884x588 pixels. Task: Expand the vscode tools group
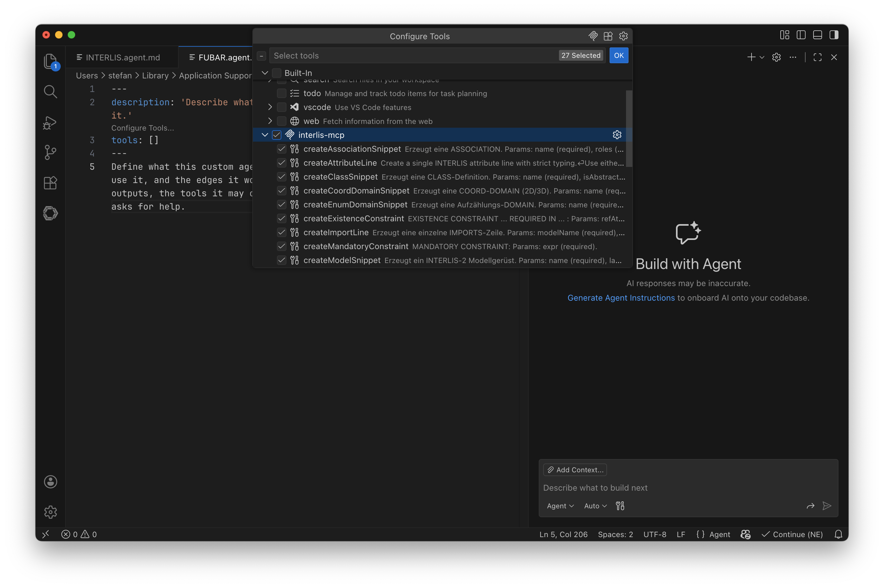click(x=270, y=107)
